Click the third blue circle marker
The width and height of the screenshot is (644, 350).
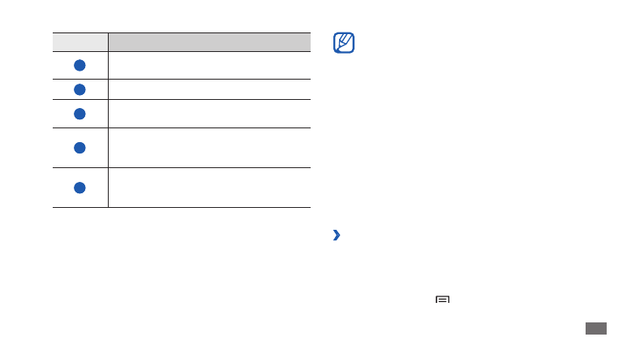tap(79, 114)
